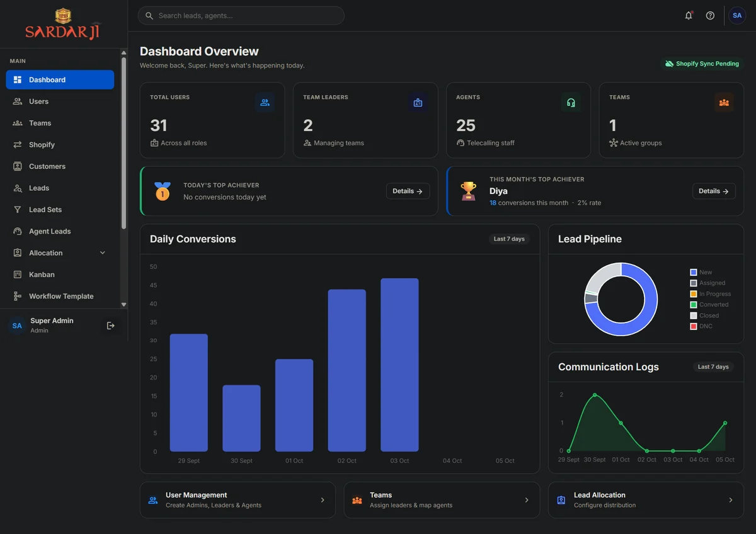
Task: Click the Lead Sets funnel icon
Action: tap(18, 210)
